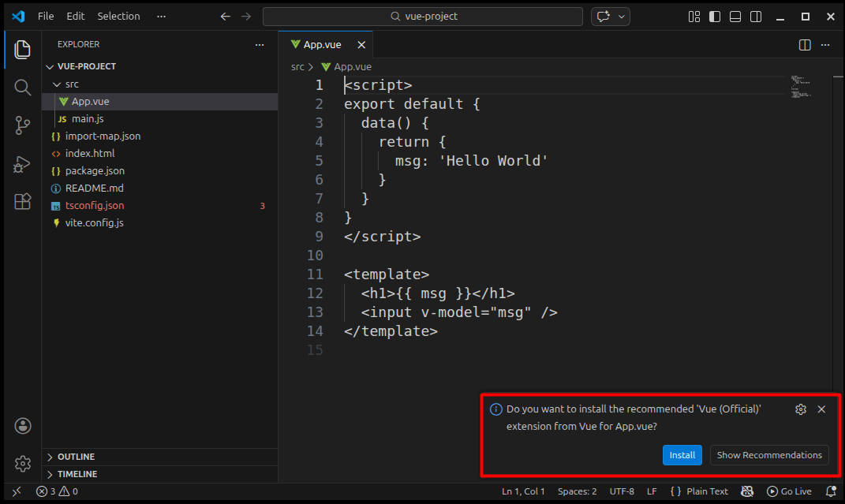Open the Accounts menu icon
The width and height of the screenshot is (845, 504).
[x=23, y=426]
